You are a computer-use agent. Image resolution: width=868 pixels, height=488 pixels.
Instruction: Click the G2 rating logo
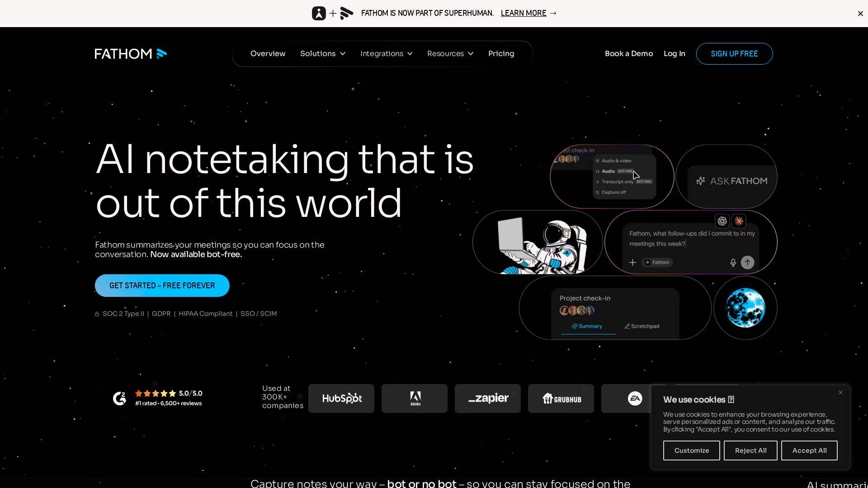pyautogui.click(x=119, y=398)
